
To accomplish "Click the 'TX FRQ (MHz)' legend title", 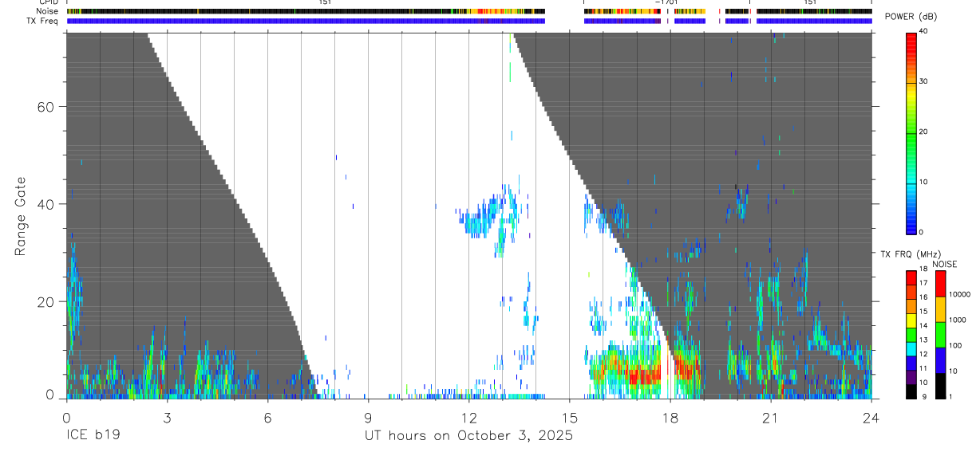I will [x=909, y=254].
